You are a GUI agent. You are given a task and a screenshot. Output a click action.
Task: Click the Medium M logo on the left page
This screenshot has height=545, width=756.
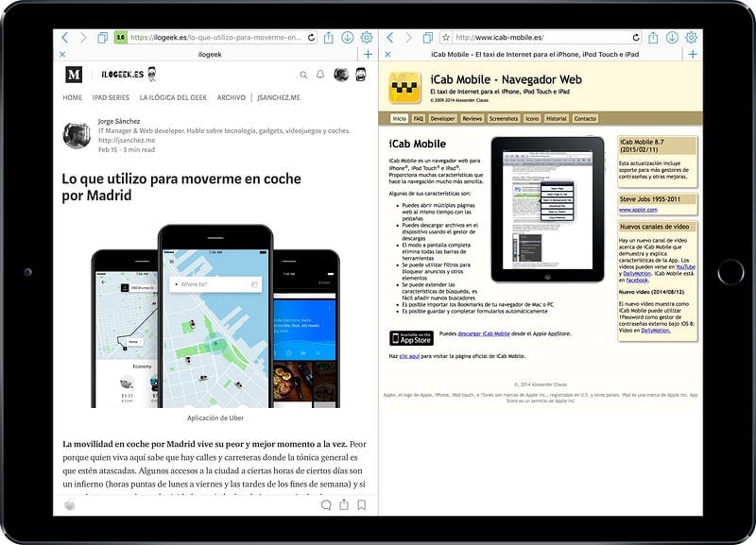click(72, 74)
